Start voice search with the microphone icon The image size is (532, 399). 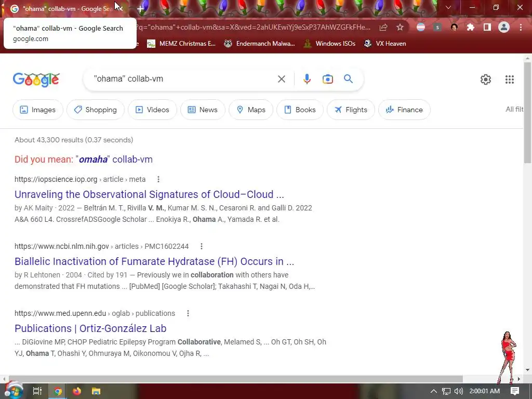pos(307,79)
